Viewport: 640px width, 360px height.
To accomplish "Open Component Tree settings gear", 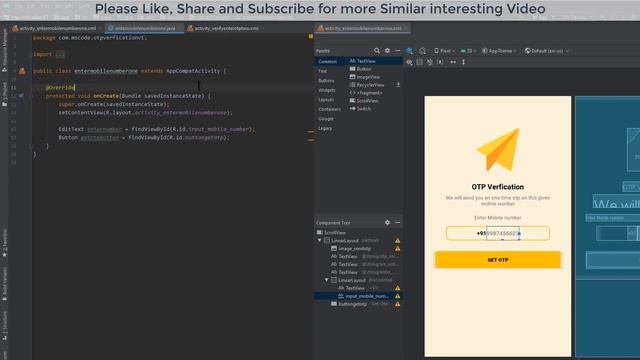I will (x=387, y=222).
